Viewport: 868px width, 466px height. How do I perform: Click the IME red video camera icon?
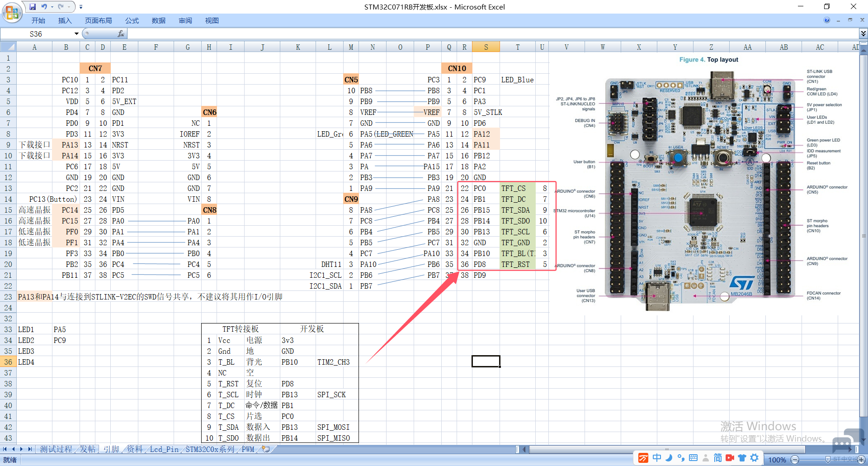point(730,458)
